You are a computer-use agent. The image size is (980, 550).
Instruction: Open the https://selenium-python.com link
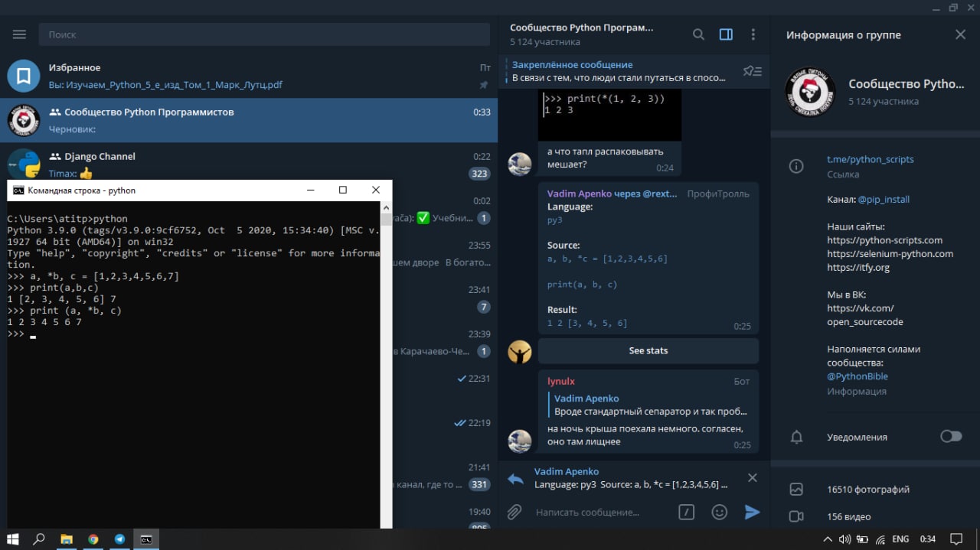(890, 254)
